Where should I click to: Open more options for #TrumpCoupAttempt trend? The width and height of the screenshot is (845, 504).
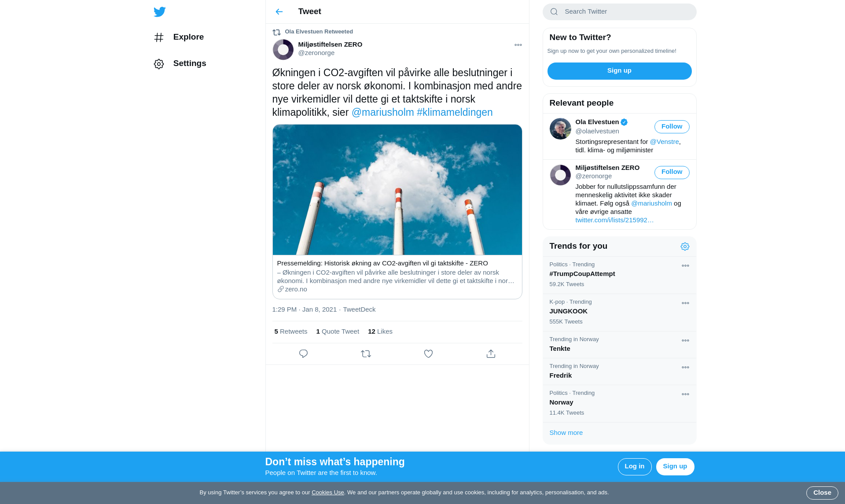pos(685,265)
